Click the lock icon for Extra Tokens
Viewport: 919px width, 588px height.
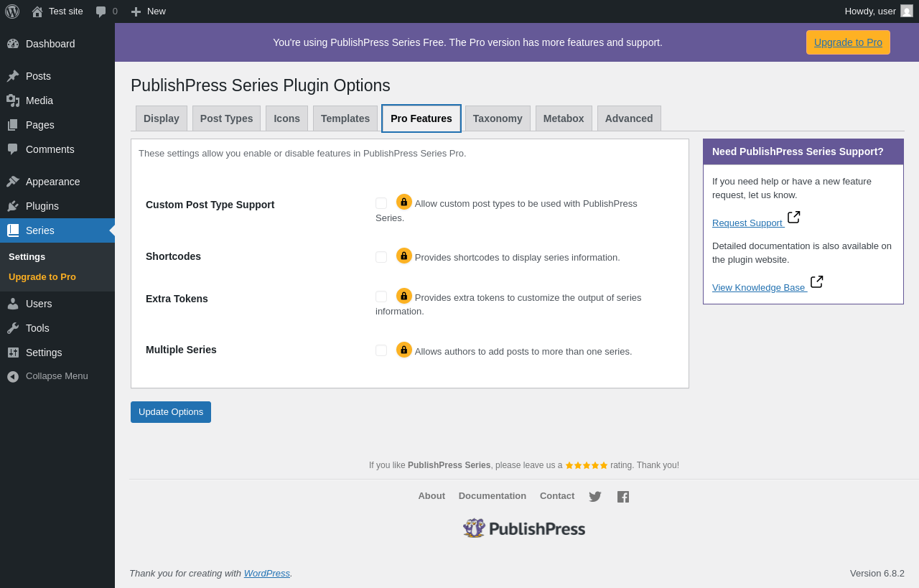tap(404, 296)
